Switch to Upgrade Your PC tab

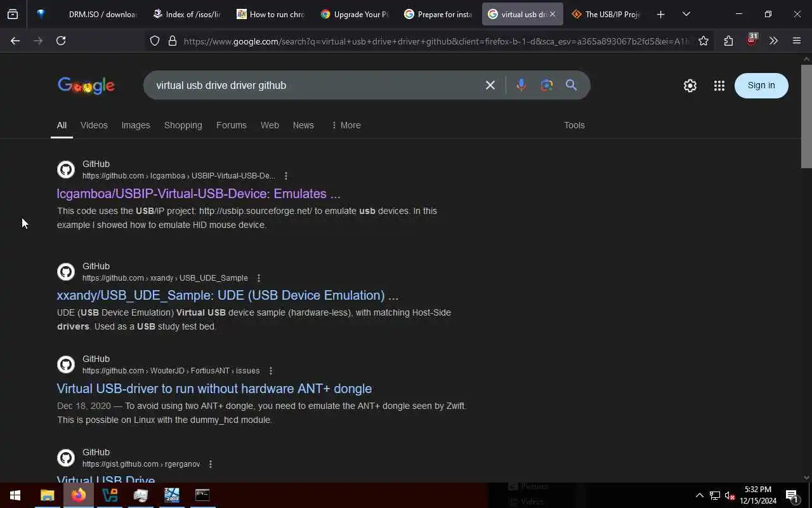pyautogui.click(x=354, y=14)
